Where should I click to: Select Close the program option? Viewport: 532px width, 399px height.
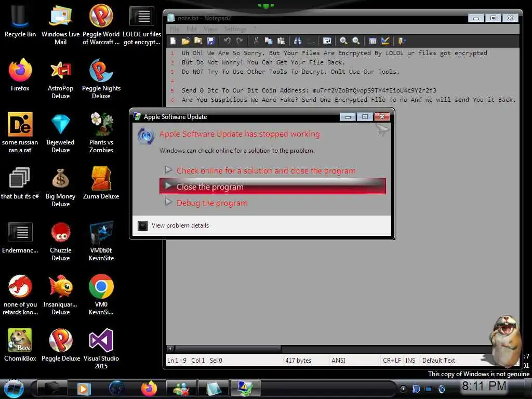click(x=272, y=187)
